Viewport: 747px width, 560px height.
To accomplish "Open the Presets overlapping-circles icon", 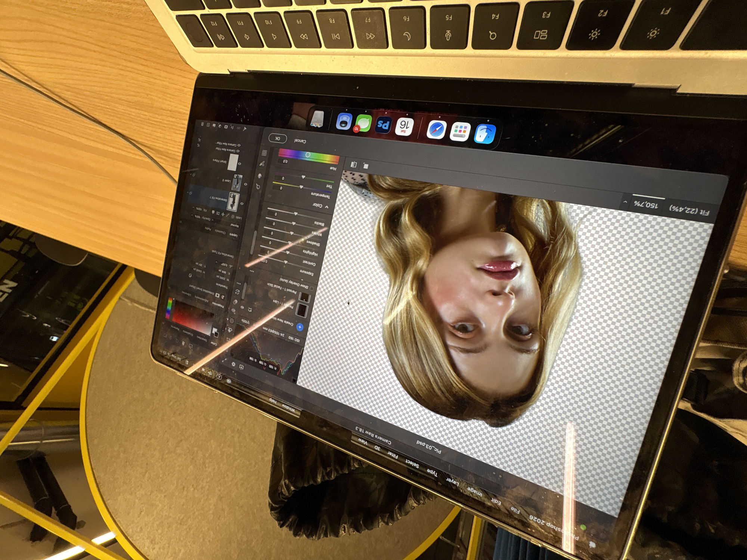I will tap(236, 302).
